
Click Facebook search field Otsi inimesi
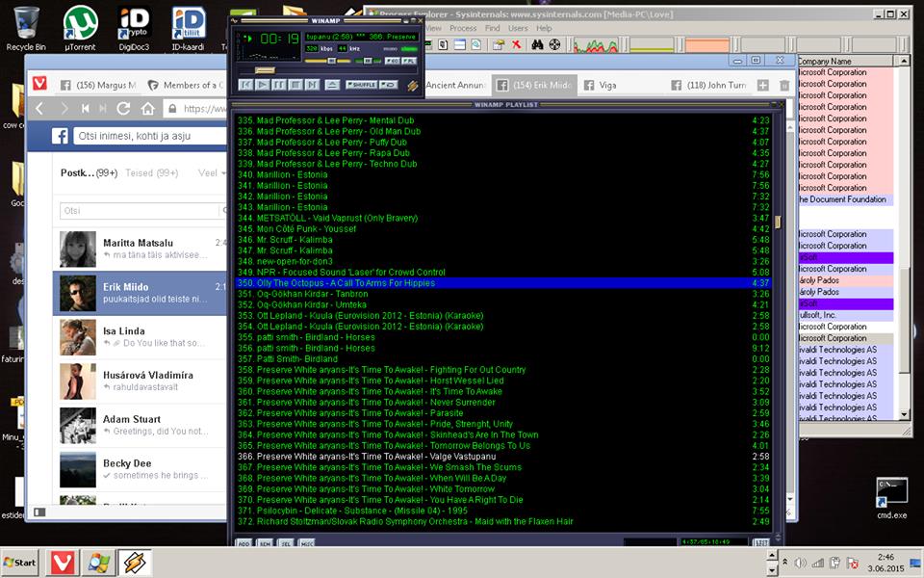(150, 136)
